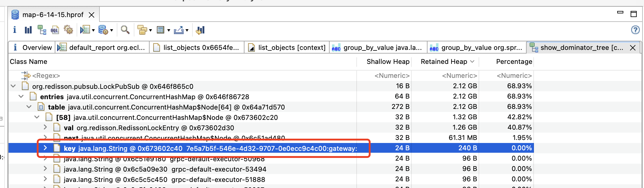Expand the key java.lang.String node
The width and height of the screenshot is (644, 188).
coord(45,148)
